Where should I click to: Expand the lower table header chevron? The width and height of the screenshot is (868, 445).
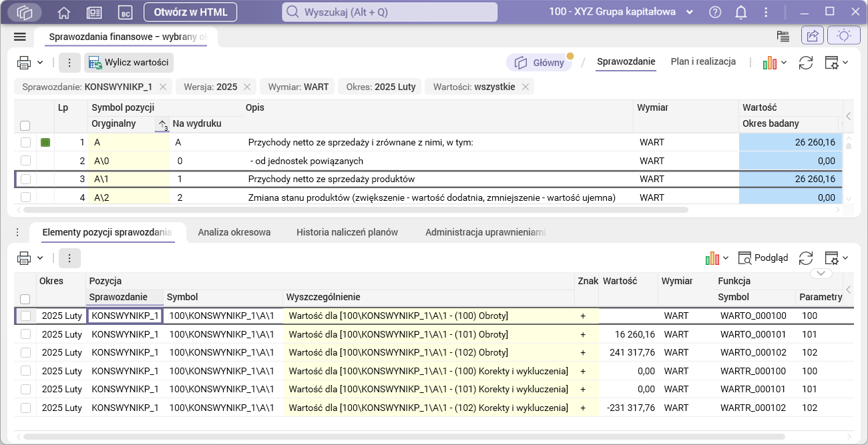(x=821, y=273)
